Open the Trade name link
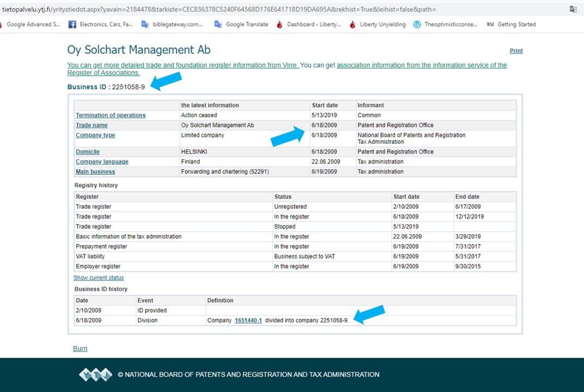Screen dimensions: 584x392 (92, 125)
